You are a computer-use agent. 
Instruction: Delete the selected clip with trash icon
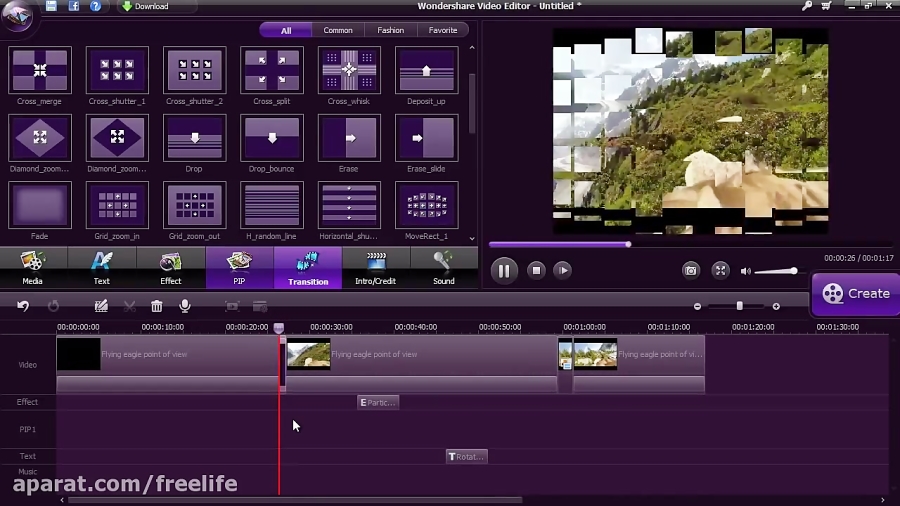pyautogui.click(x=156, y=306)
